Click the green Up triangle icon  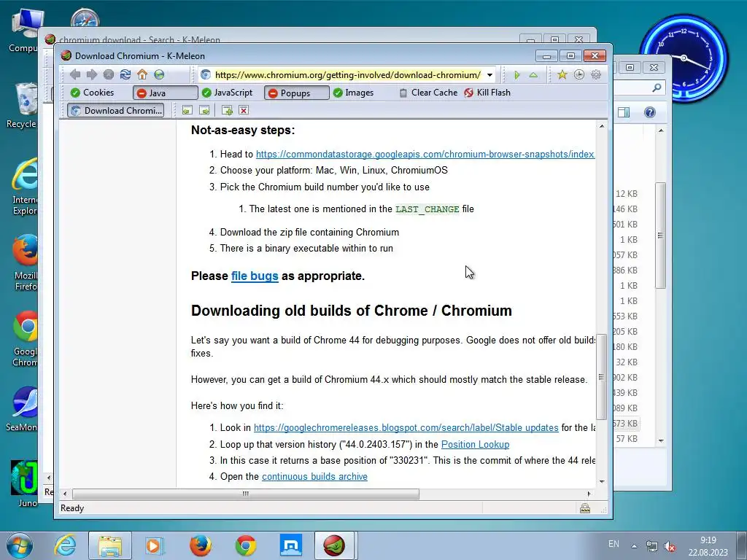point(533,75)
